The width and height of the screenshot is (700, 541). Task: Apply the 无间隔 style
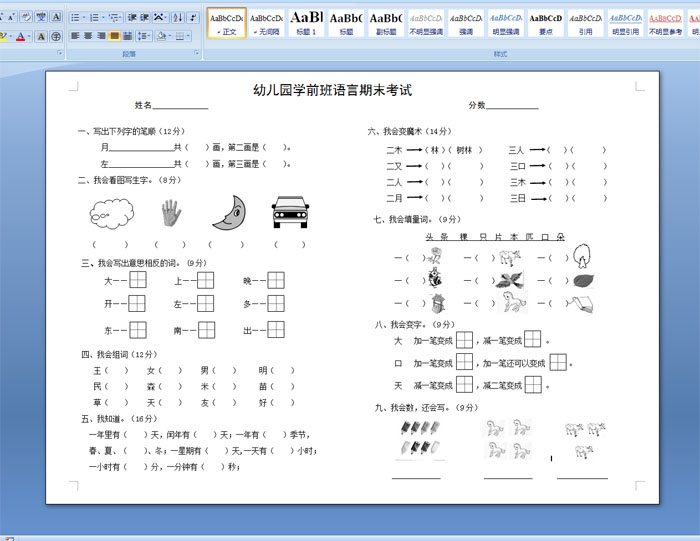point(267,23)
